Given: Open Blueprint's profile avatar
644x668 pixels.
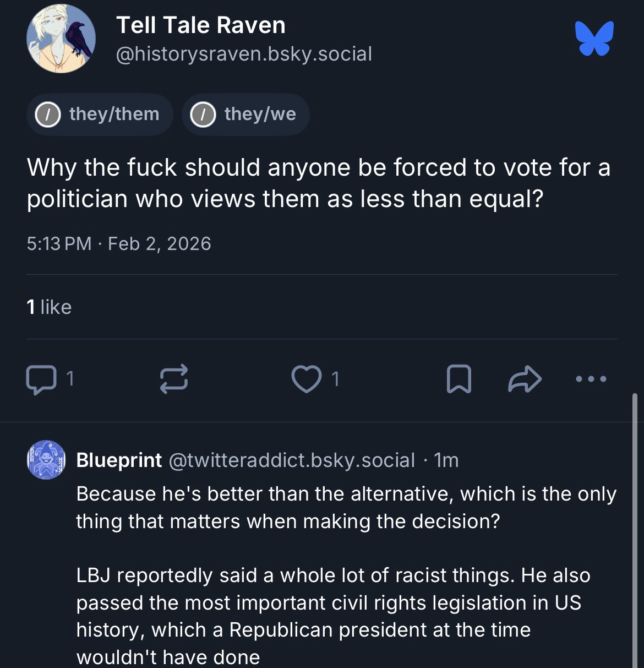Looking at the screenshot, I should point(46,460).
